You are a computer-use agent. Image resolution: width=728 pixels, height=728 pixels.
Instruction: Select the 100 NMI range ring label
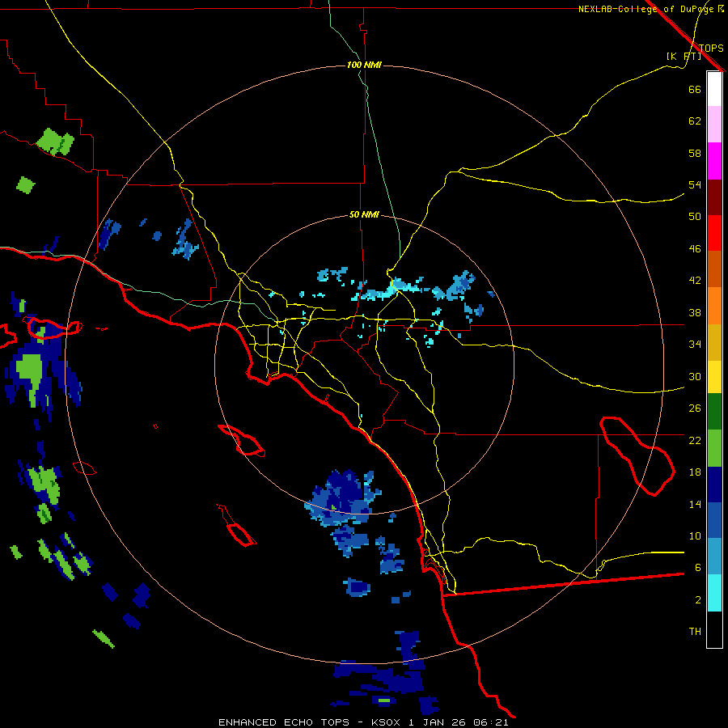(364, 65)
